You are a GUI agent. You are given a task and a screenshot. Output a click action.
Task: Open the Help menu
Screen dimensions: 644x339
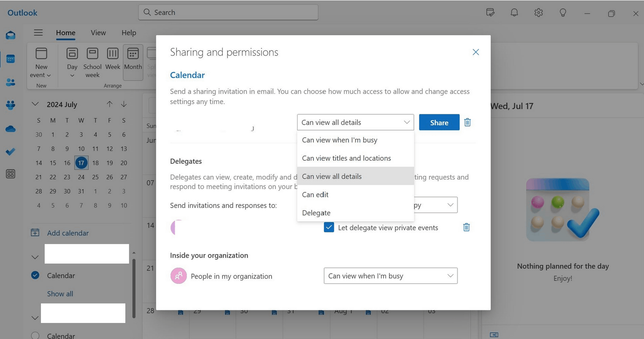[128, 32]
